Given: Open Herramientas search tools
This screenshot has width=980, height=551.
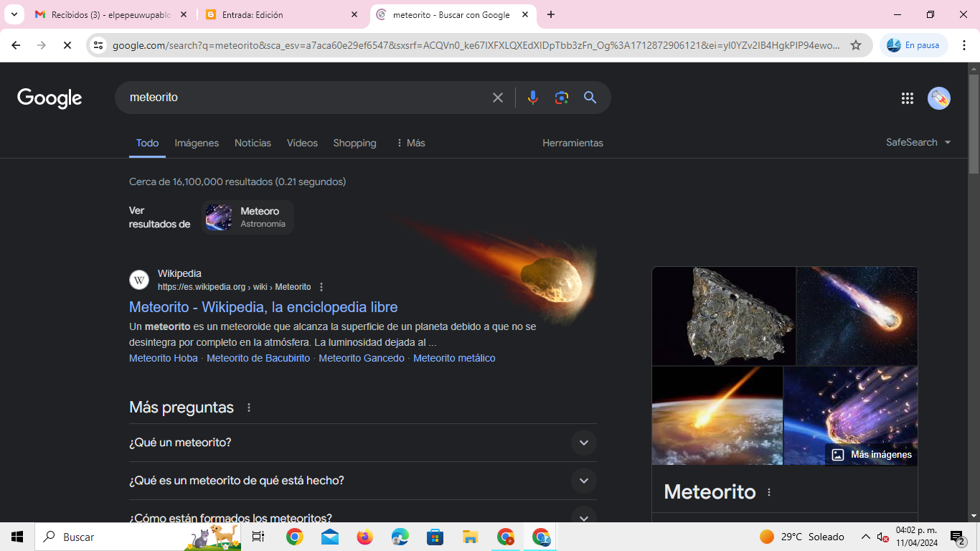Looking at the screenshot, I should pyautogui.click(x=573, y=143).
